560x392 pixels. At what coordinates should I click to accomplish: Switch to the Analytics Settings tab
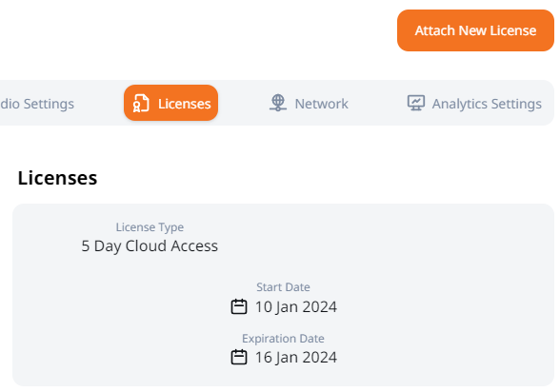coord(474,104)
